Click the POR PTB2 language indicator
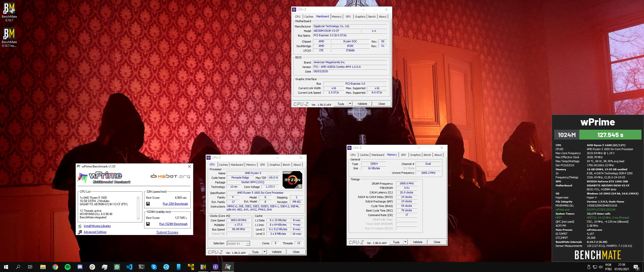Screen dimensions: 644x272 coord(608,267)
